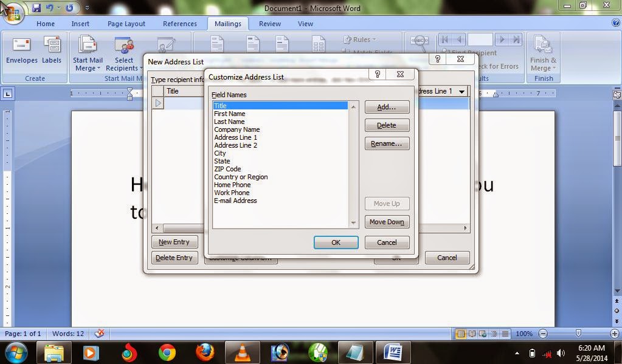
Task: Open the Rules dropdown in ribbon
Action: [x=359, y=39]
